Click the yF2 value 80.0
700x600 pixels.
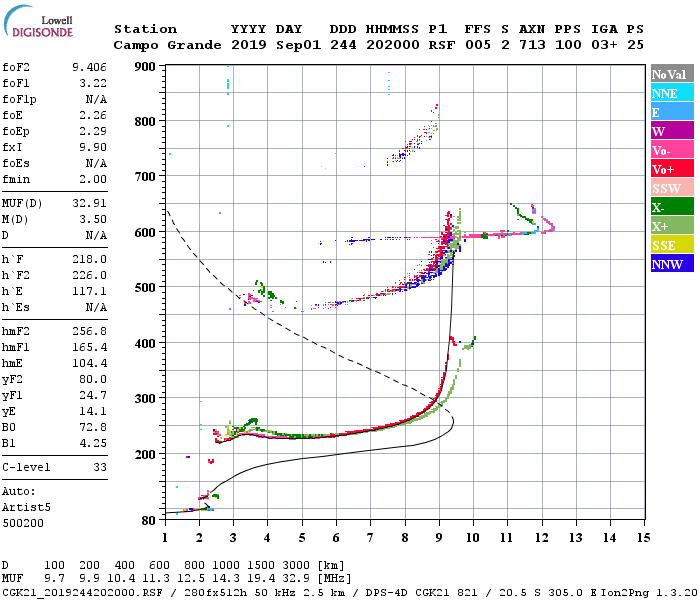tap(93, 379)
